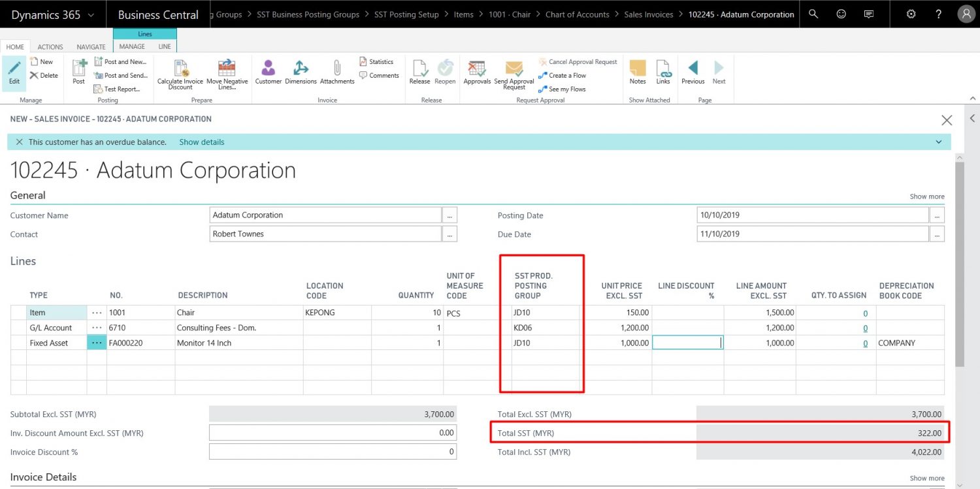The height and width of the screenshot is (489, 980).
Task: Open the user account avatar
Action: 966,14
